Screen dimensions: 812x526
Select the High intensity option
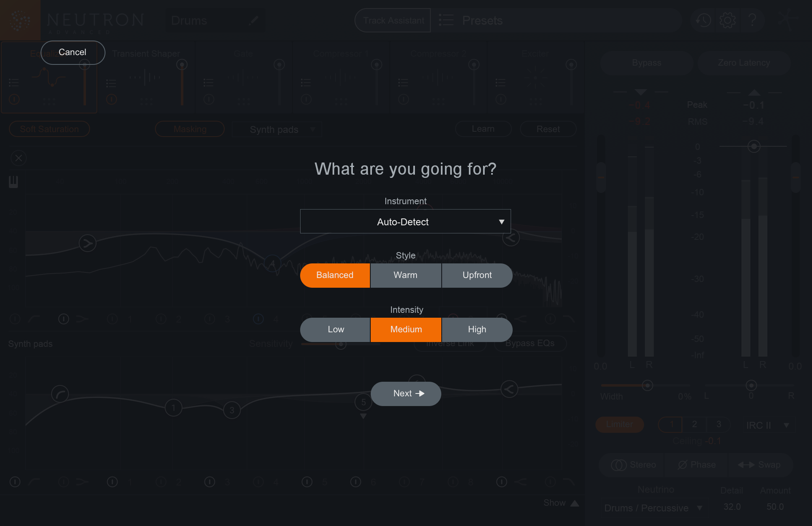pyautogui.click(x=477, y=330)
